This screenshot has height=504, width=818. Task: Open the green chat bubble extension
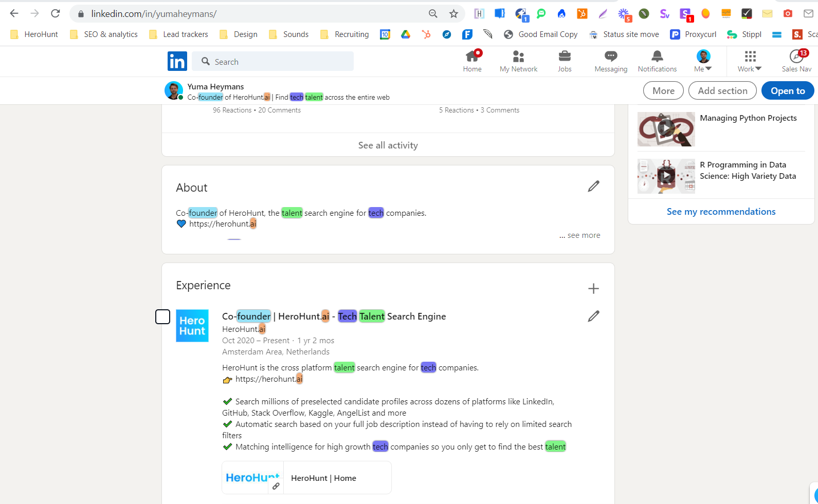point(541,14)
